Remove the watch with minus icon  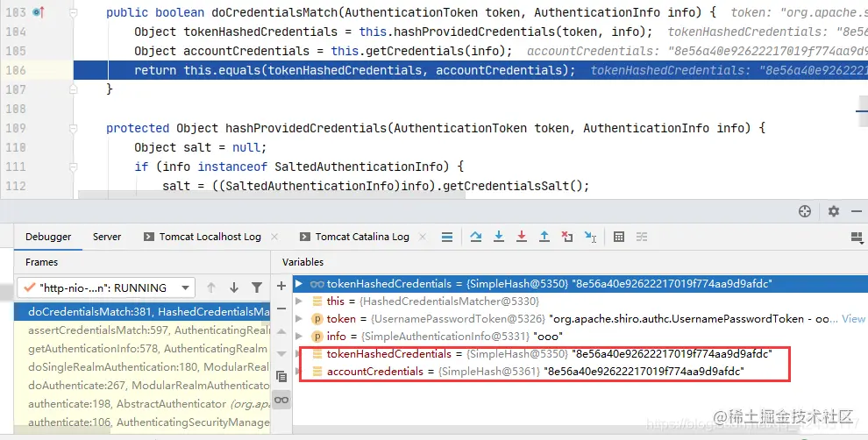281,309
